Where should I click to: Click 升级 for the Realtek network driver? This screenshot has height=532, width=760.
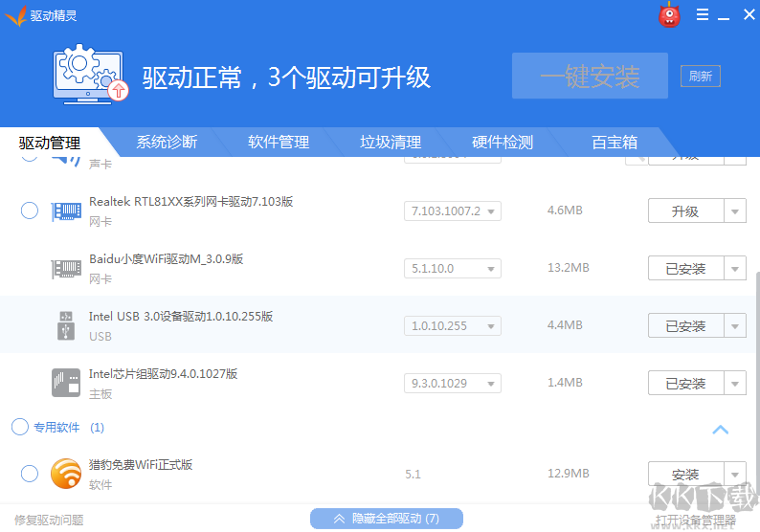click(x=685, y=211)
